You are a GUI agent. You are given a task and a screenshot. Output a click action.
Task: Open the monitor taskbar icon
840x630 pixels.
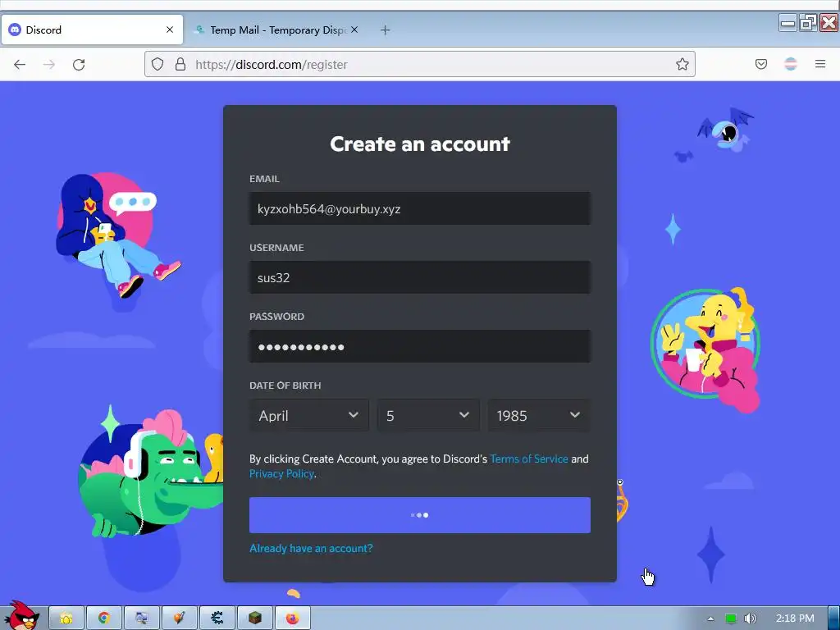[x=141, y=619]
